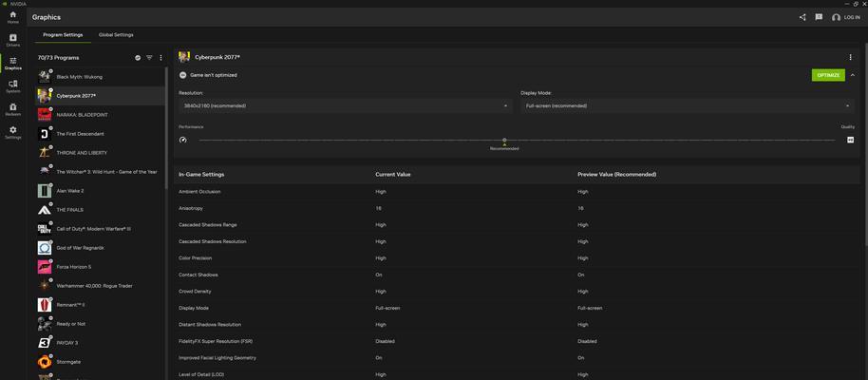868x380 pixels.
Task: Click the share icon in top bar
Action: [802, 17]
